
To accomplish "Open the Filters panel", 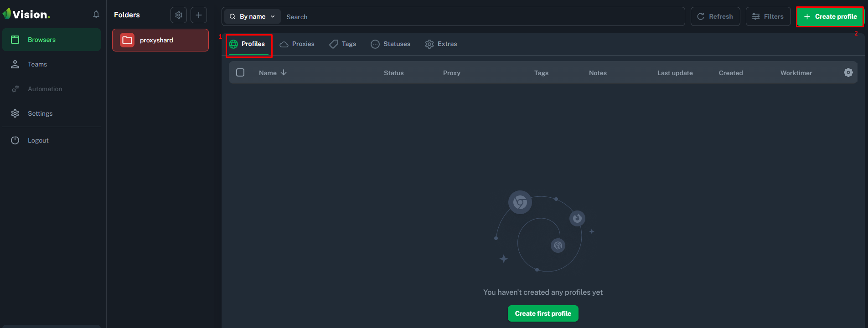I will tap(768, 16).
